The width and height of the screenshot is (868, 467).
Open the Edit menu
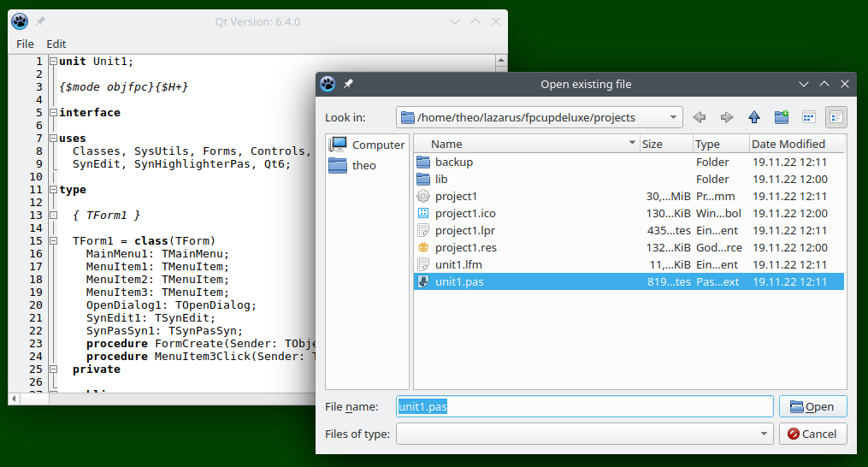pyautogui.click(x=56, y=44)
